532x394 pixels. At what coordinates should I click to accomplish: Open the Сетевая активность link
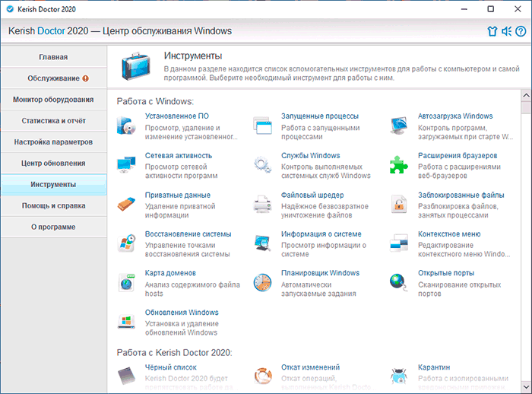(x=179, y=156)
